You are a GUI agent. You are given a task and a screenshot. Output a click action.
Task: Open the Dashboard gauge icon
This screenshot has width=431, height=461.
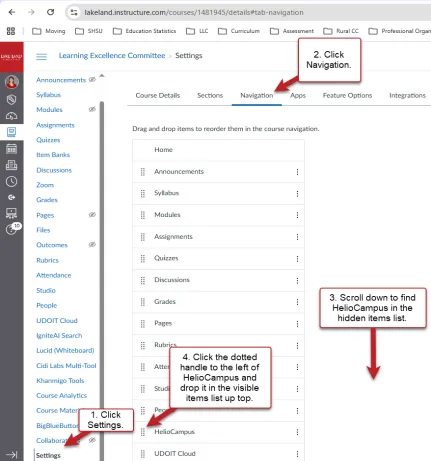click(x=12, y=116)
